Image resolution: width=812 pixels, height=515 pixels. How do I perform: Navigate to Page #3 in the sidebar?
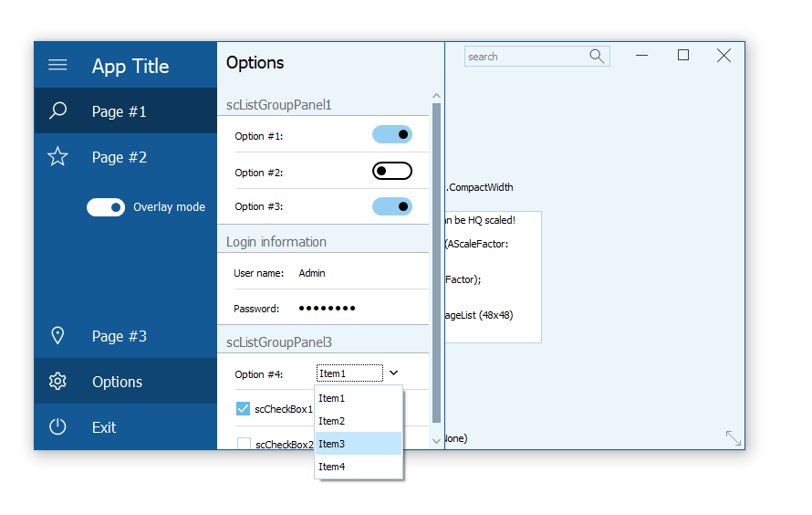pos(125,336)
